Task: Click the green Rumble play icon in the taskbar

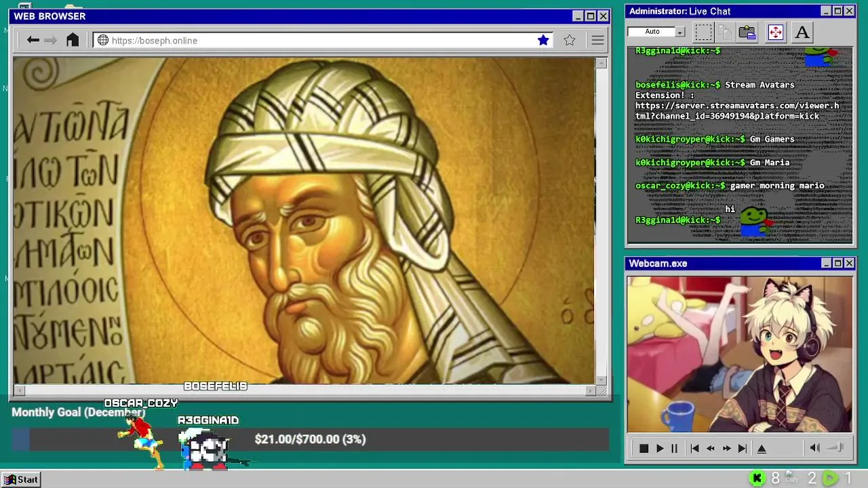Action: point(830,479)
